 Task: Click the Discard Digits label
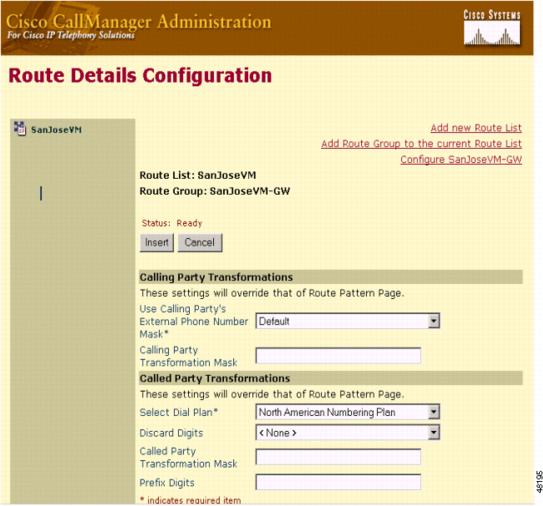click(171, 433)
